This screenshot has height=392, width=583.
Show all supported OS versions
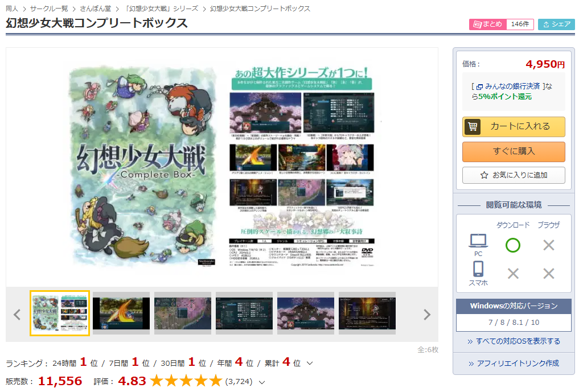[x=514, y=341]
